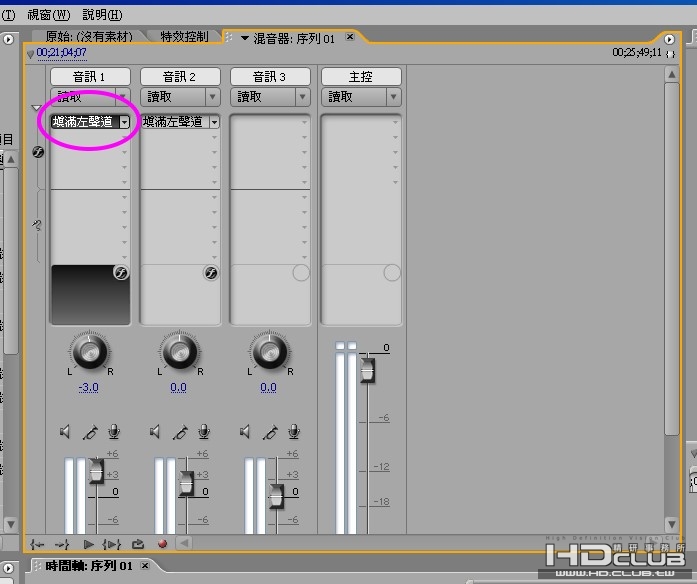Screen dimensions: 697x584
Task: Toggle effect bypass icon on 音訊 2
Action: [x=211, y=272]
